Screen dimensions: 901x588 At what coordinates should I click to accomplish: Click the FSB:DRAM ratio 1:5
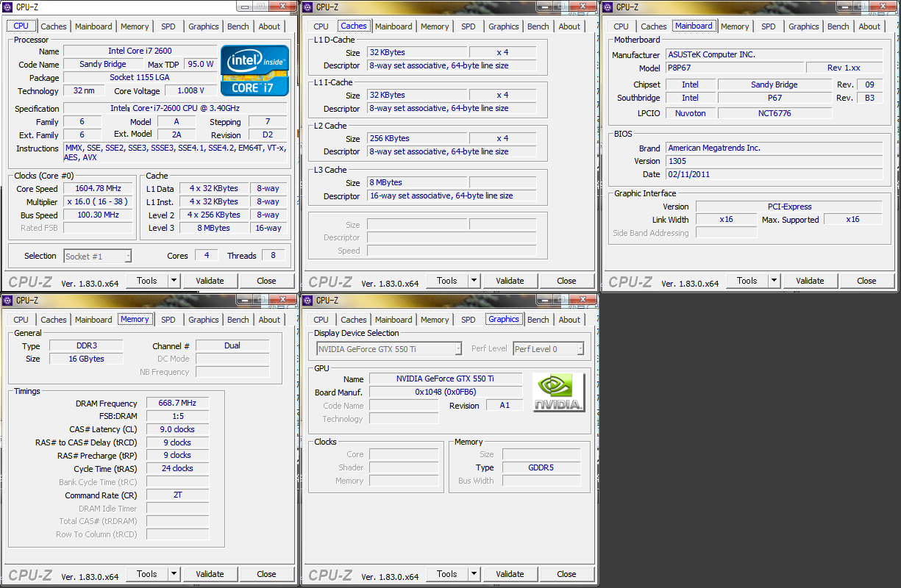pos(177,416)
